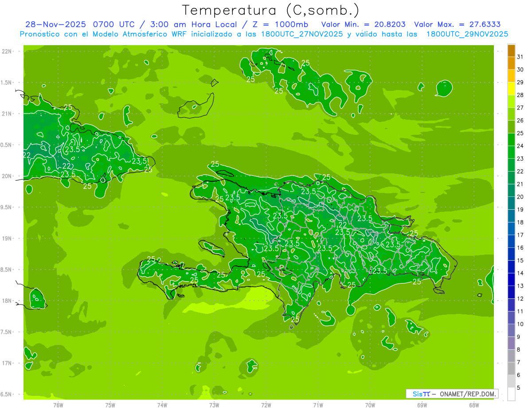Click the "20N" latitude axis label
This screenshot has height=411, width=532.
click(7, 176)
